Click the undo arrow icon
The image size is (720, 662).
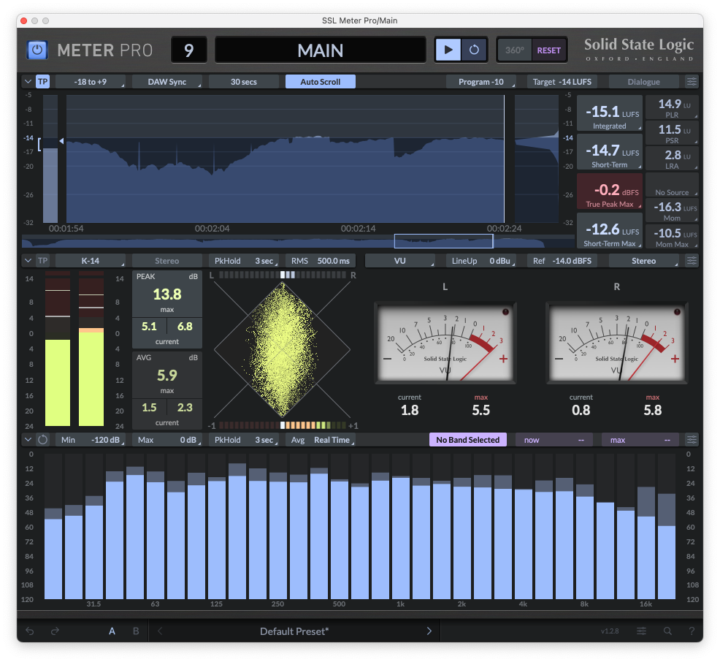(x=30, y=631)
